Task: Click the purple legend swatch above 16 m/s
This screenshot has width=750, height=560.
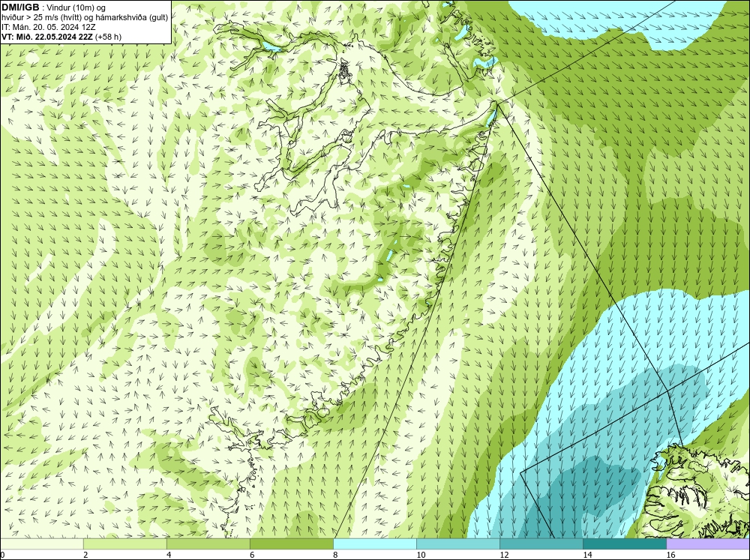Action: tap(708, 544)
